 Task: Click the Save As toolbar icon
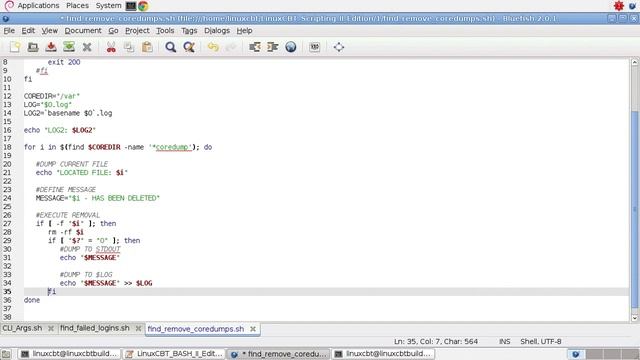coord(69,47)
